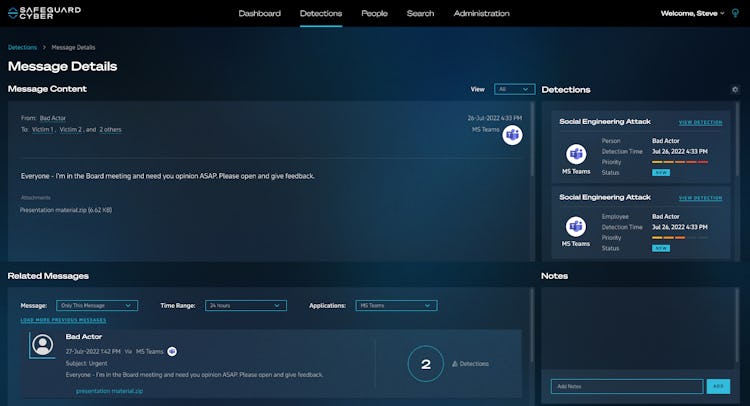Click NEW status badge in first detection card
This screenshot has width=750, height=406.
[661, 173]
